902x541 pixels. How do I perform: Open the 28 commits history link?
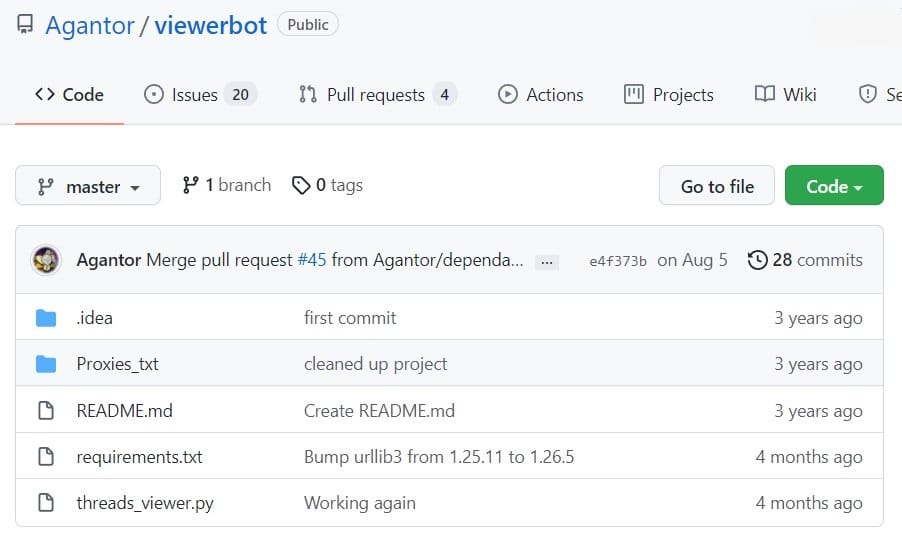(805, 260)
